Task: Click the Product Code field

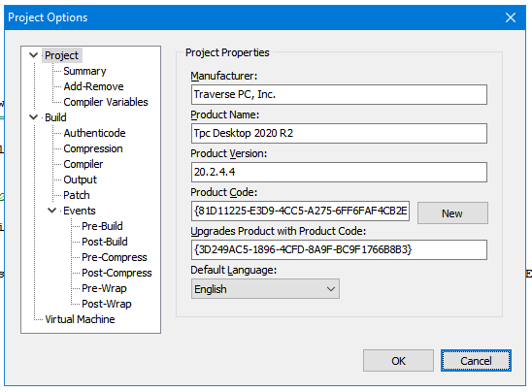Action: click(300, 211)
